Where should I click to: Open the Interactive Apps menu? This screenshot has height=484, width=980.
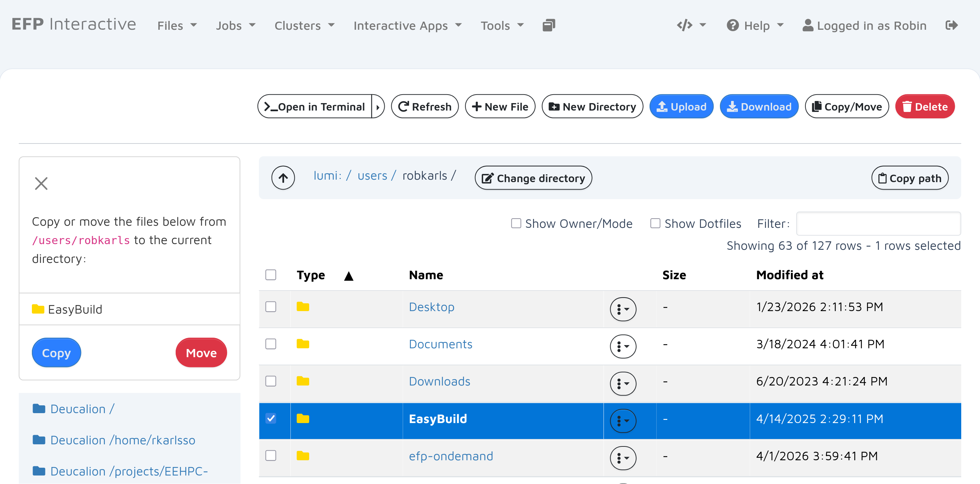coord(407,26)
